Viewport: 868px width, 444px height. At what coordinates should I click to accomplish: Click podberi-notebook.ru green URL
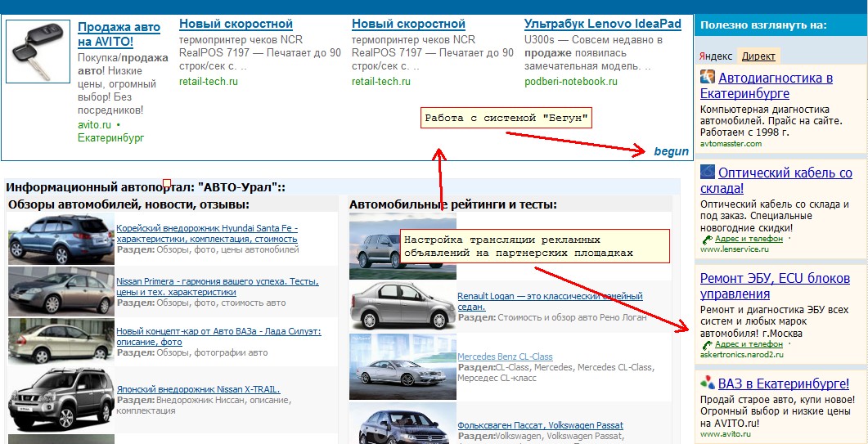pos(571,82)
